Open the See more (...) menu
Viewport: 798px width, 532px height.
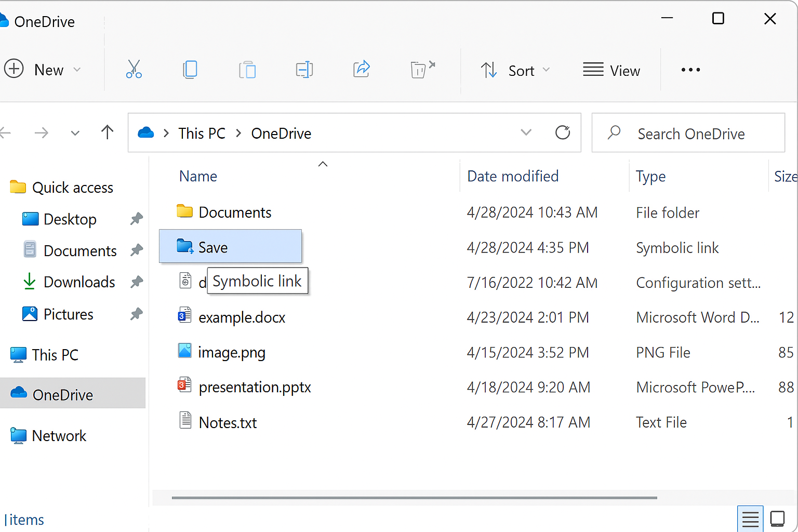(x=690, y=69)
